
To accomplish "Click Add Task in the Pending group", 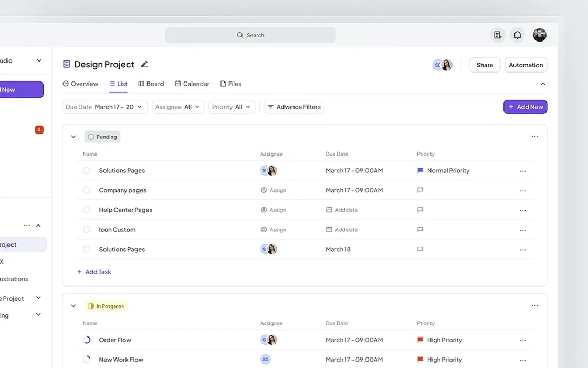I will click(94, 272).
